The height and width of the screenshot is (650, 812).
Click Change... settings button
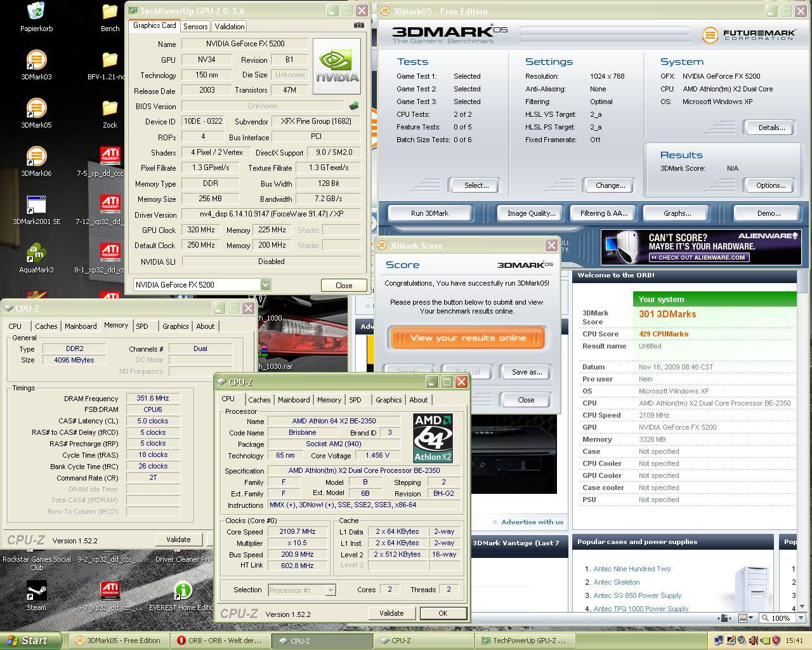(610, 185)
